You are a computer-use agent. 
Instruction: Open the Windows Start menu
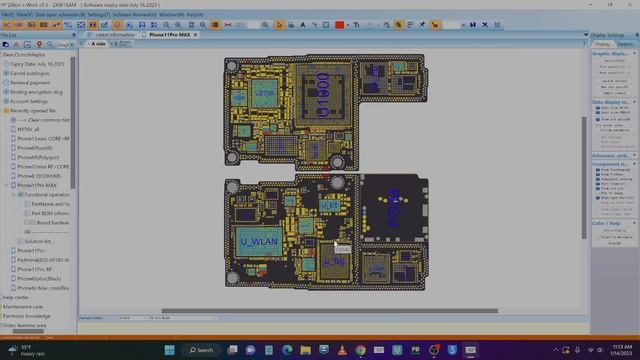tap(169, 350)
